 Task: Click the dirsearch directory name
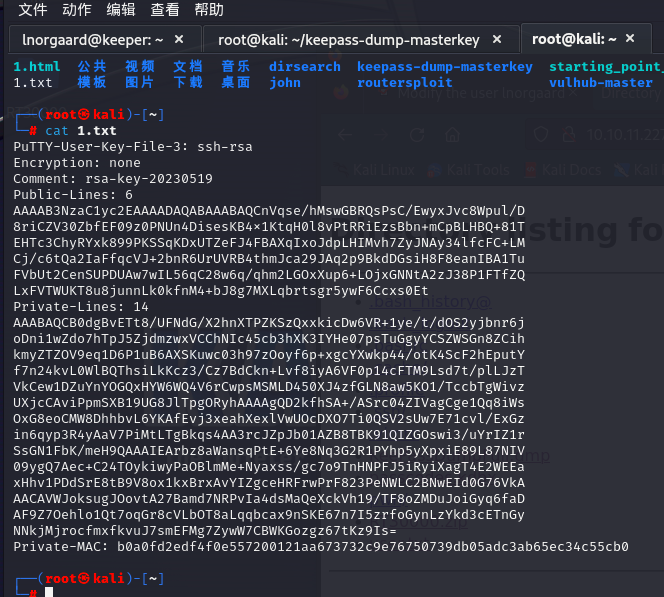(305, 66)
